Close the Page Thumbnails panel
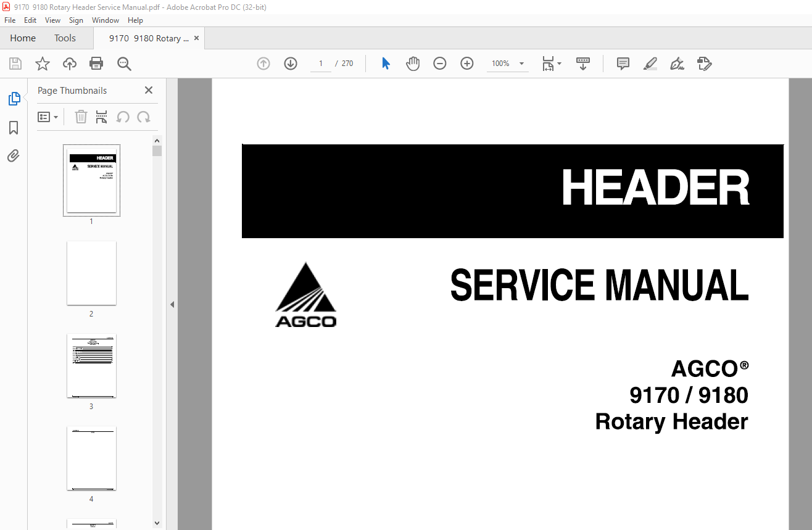 click(x=149, y=91)
